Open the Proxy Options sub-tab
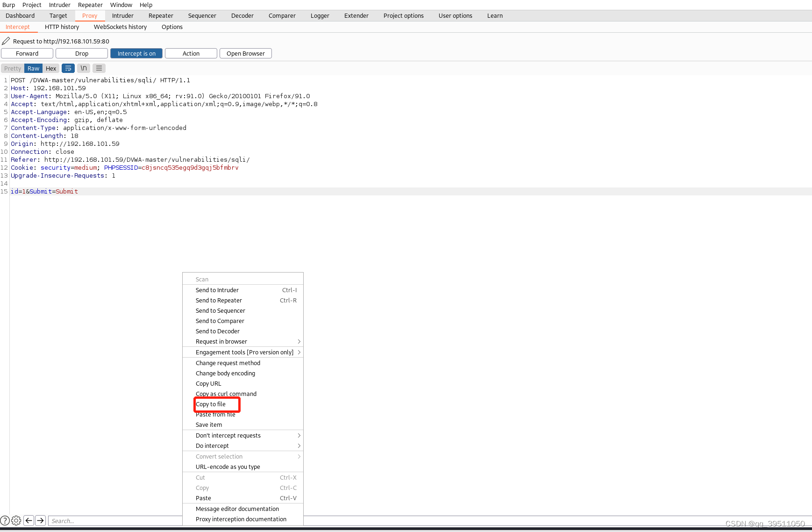 click(x=172, y=27)
